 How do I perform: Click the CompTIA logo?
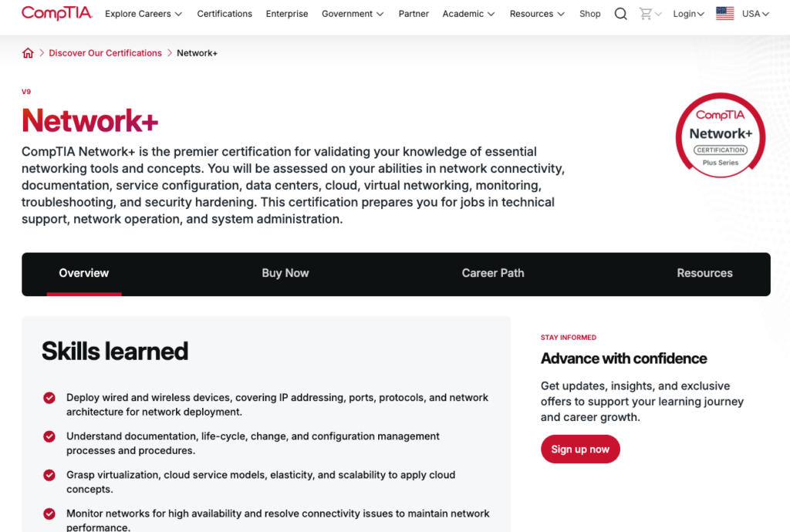56,13
